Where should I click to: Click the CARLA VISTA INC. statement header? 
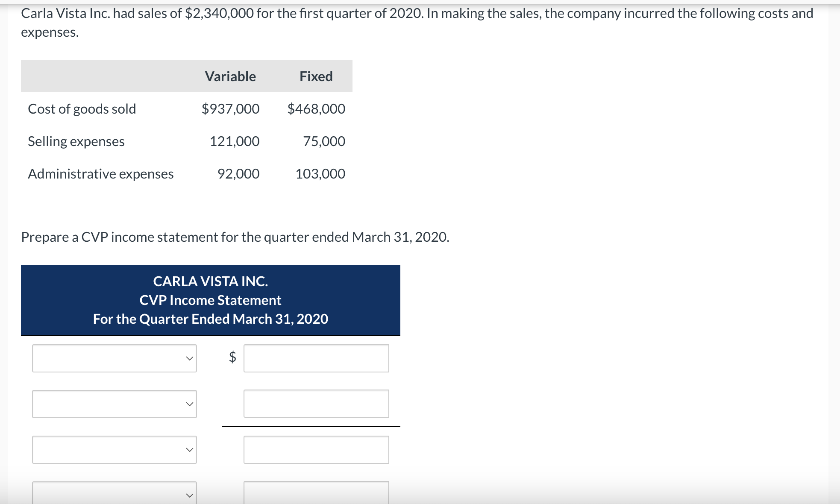210,281
